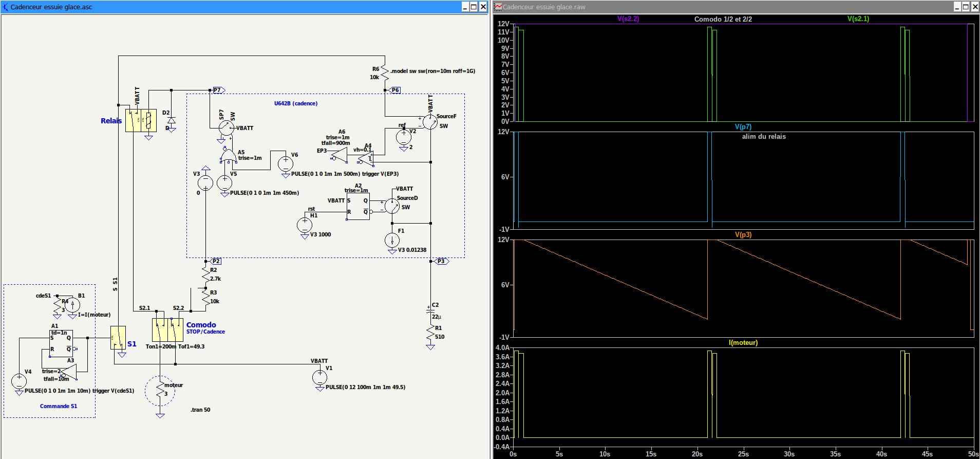
Task: Click the C2 capacitor symbol
Action: point(430,310)
